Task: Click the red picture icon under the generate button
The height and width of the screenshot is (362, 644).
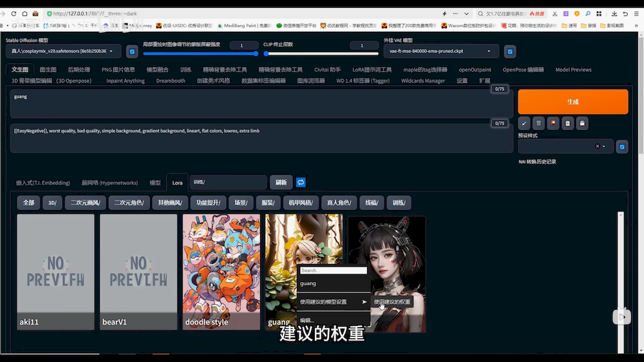Action: coord(553,123)
